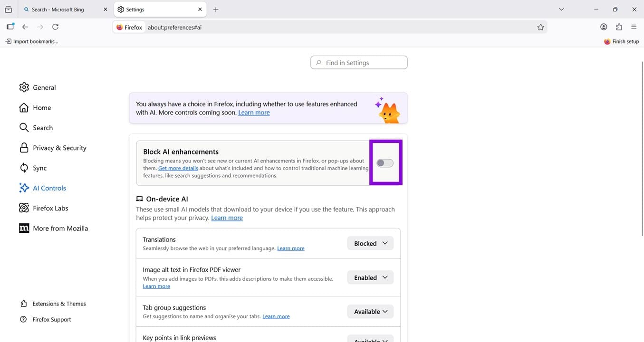
Task: Toggle Block AI enhancements switch
Action: 385,163
